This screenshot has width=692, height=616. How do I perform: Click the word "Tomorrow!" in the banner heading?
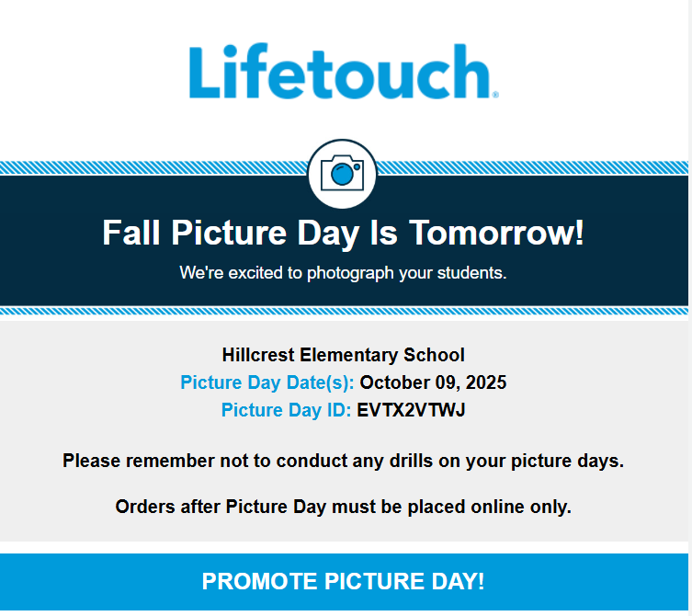tap(496, 233)
